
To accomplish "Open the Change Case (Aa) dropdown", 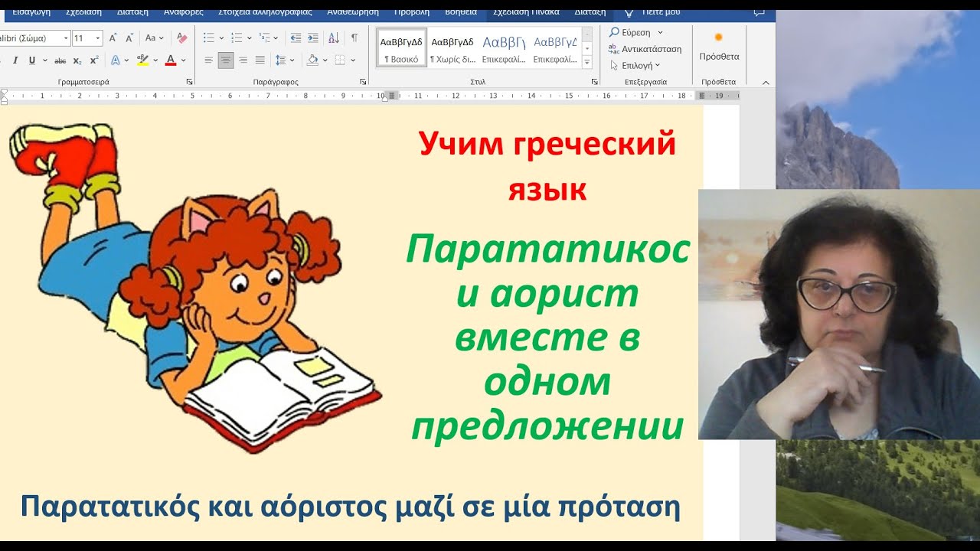I will click(154, 37).
